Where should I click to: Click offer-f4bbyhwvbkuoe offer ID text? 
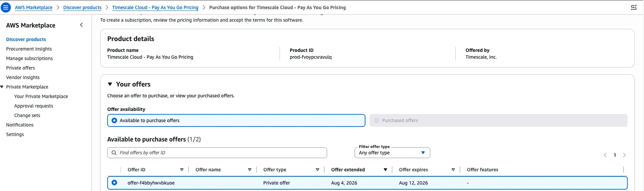151,183
